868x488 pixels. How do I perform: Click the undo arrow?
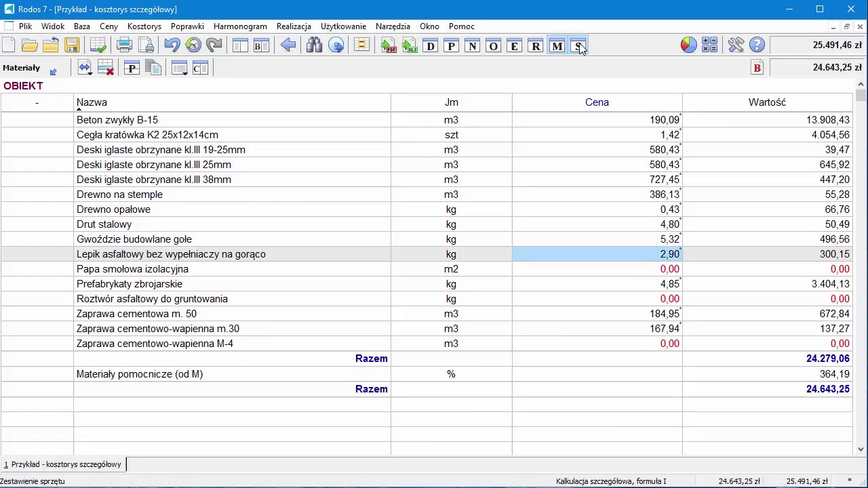(x=172, y=45)
